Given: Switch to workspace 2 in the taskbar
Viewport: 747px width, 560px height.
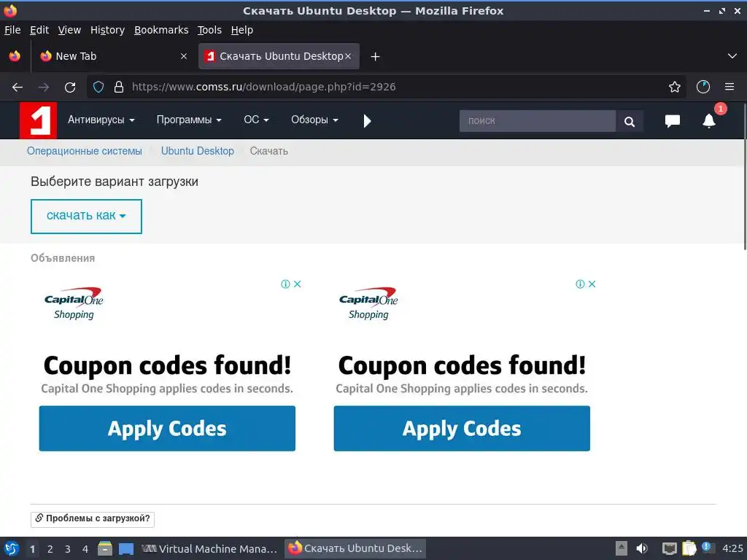Looking at the screenshot, I should coord(50,549).
